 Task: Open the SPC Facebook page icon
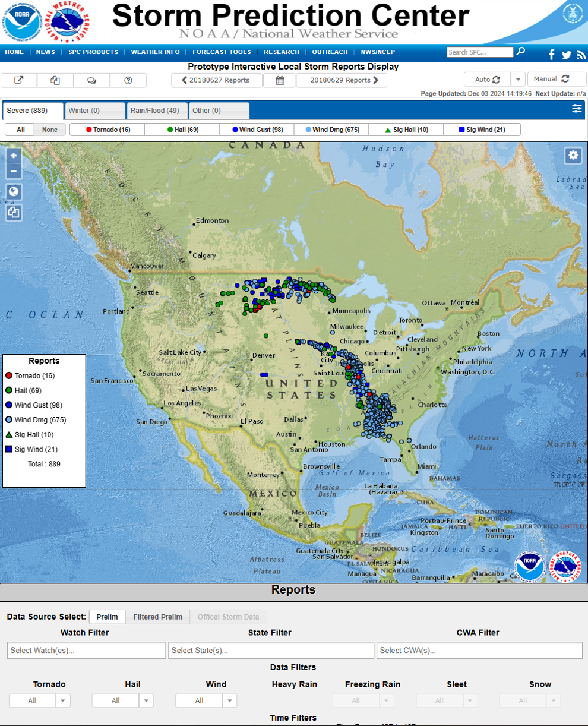tap(551, 55)
